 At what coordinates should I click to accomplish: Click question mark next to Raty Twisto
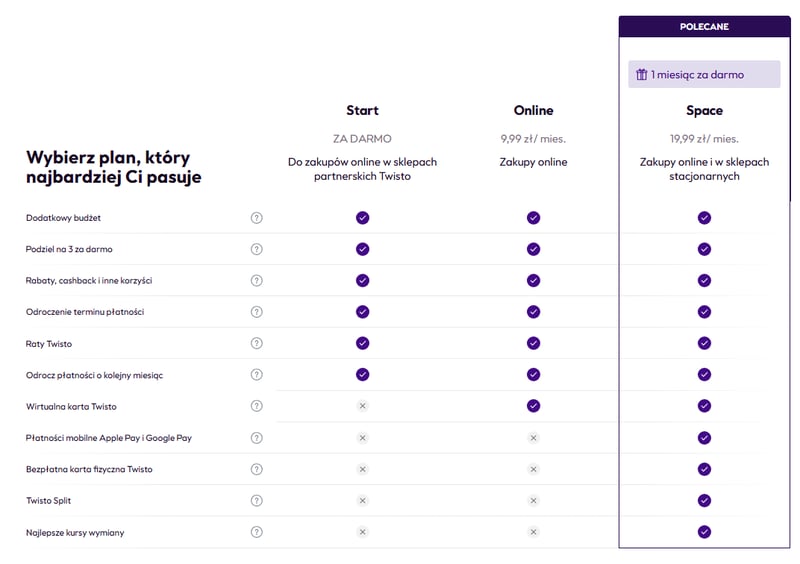257,344
